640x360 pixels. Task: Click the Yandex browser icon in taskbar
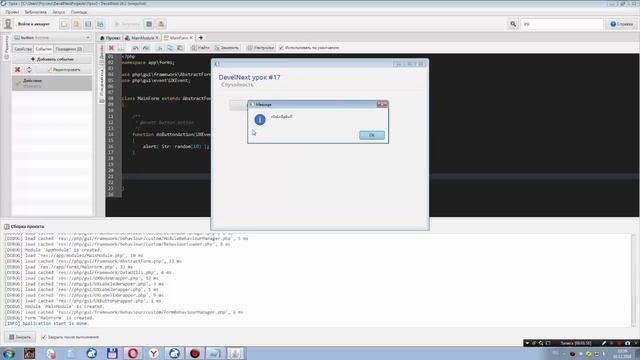point(153,353)
